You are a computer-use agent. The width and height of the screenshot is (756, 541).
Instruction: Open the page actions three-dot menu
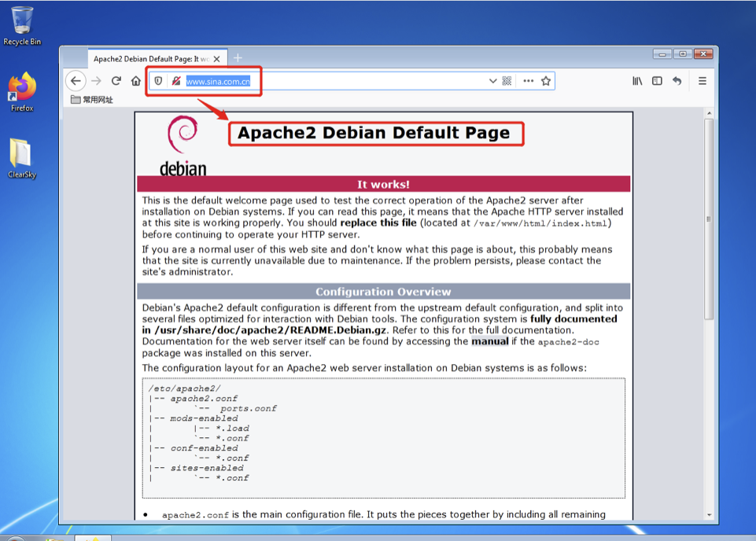529,81
